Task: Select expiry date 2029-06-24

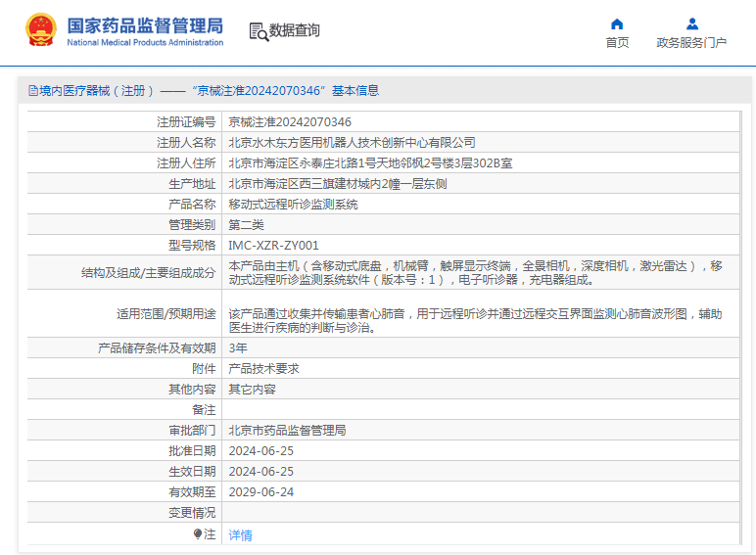Action: [260, 492]
